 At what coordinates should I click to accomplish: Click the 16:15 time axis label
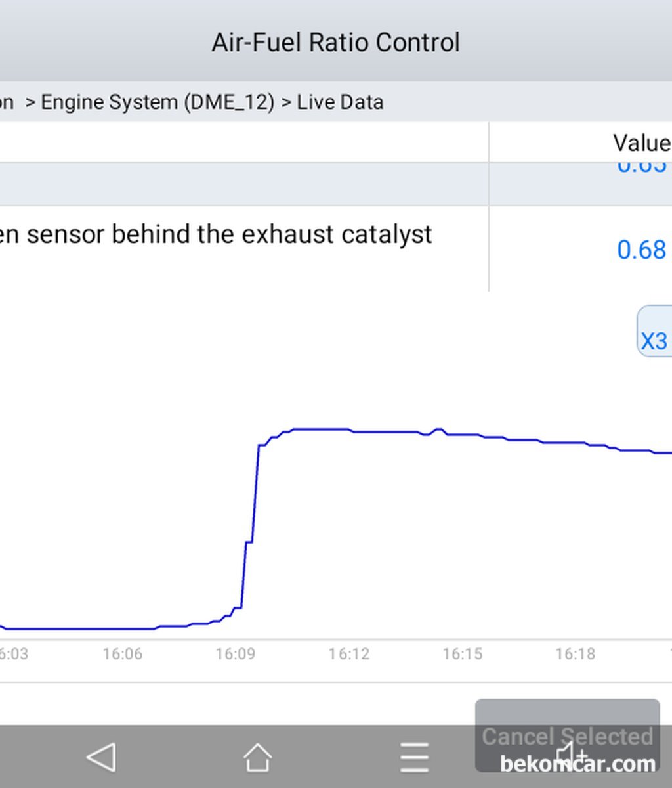tap(463, 654)
